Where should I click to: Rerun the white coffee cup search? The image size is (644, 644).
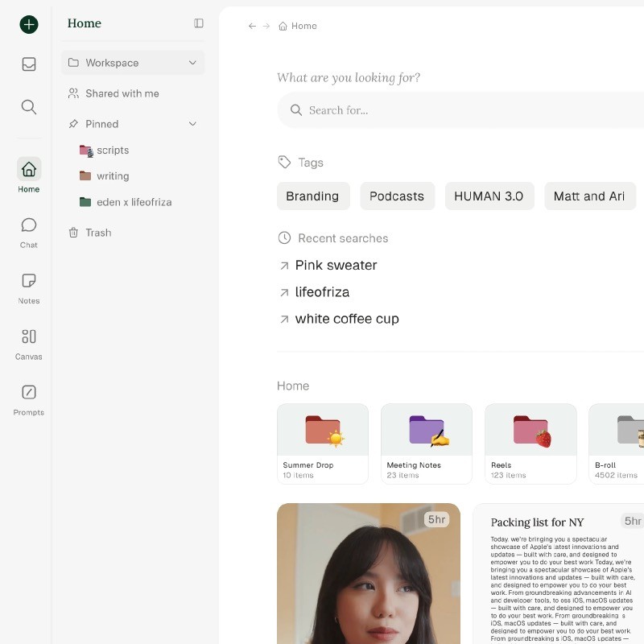[x=339, y=319]
